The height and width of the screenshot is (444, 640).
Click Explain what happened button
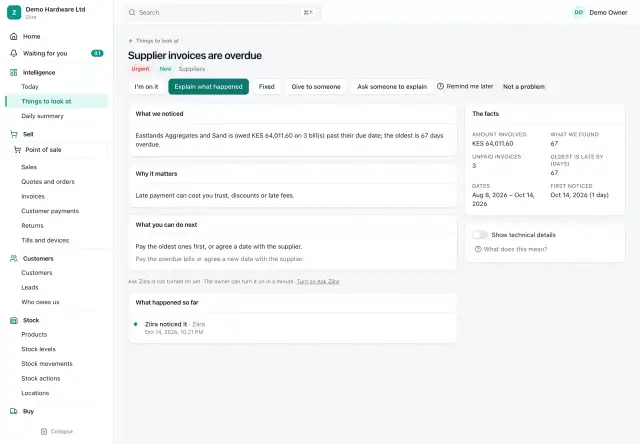[x=209, y=87]
